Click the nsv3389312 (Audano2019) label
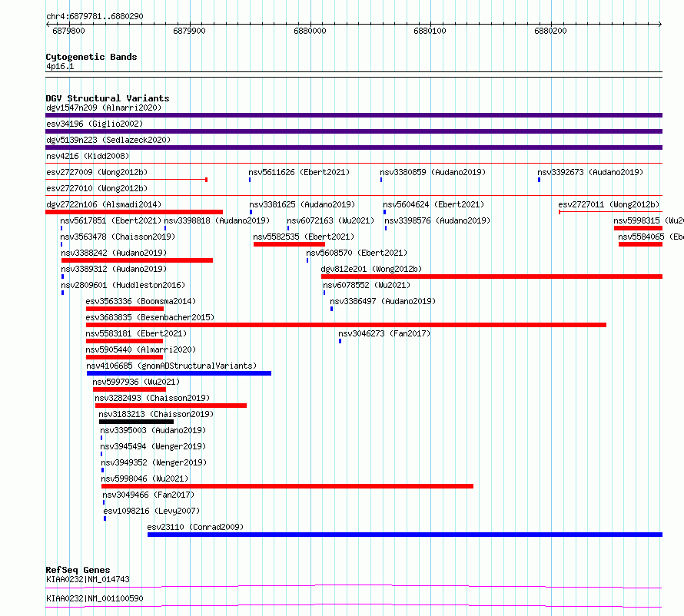 coord(114,269)
